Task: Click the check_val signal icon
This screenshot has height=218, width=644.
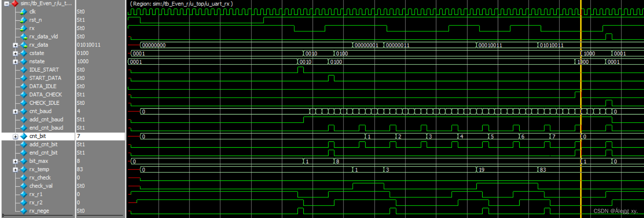Action: (x=23, y=186)
